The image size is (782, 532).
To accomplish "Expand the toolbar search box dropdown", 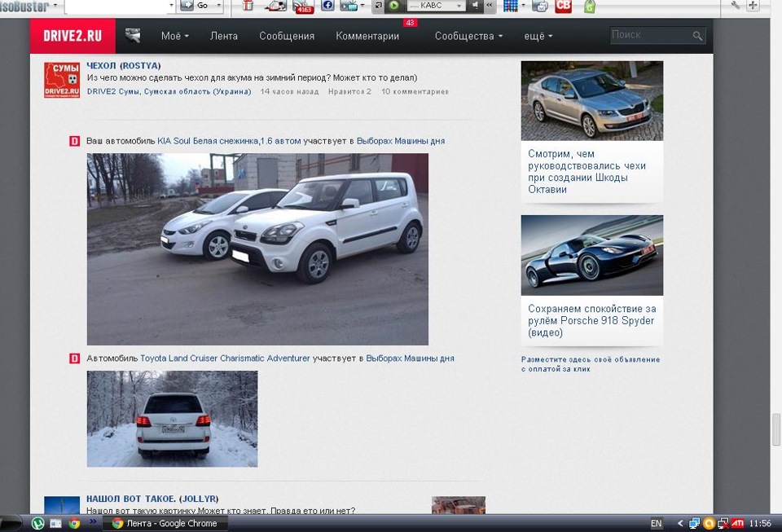I will 172,6.
